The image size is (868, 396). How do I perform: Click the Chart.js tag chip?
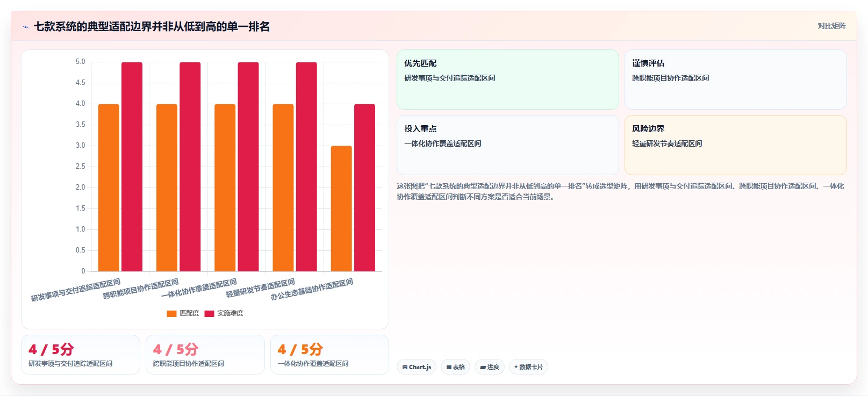pyautogui.click(x=417, y=367)
